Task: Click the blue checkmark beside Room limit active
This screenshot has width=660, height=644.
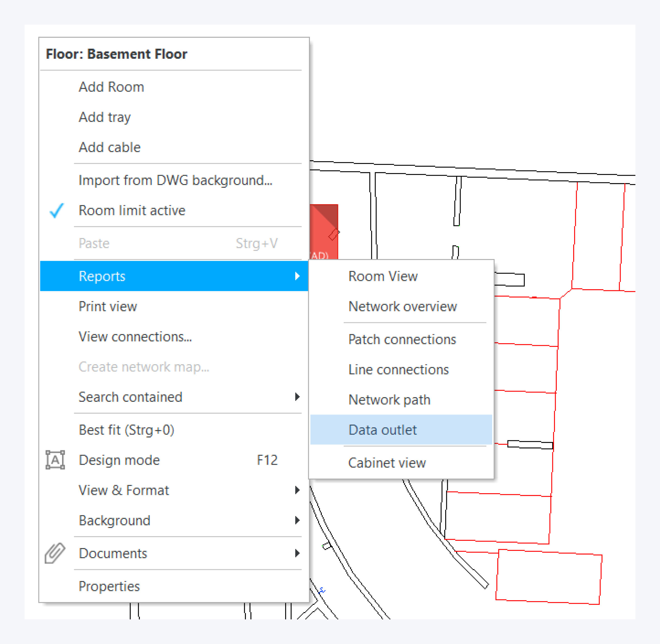Action: pyautogui.click(x=56, y=210)
